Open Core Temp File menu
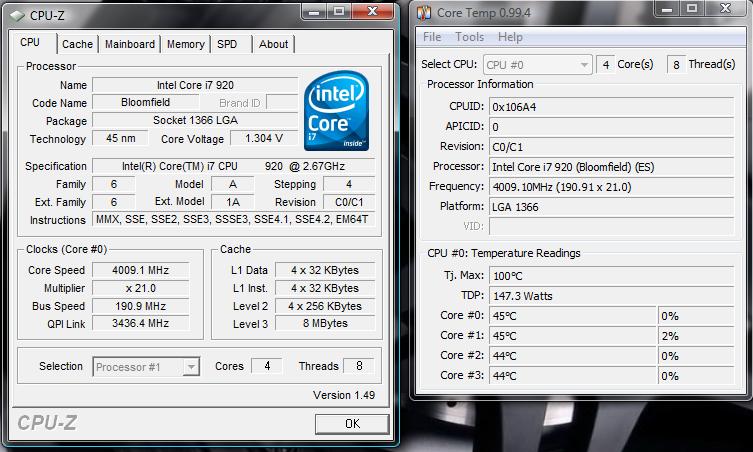The width and height of the screenshot is (753, 452). [432, 37]
